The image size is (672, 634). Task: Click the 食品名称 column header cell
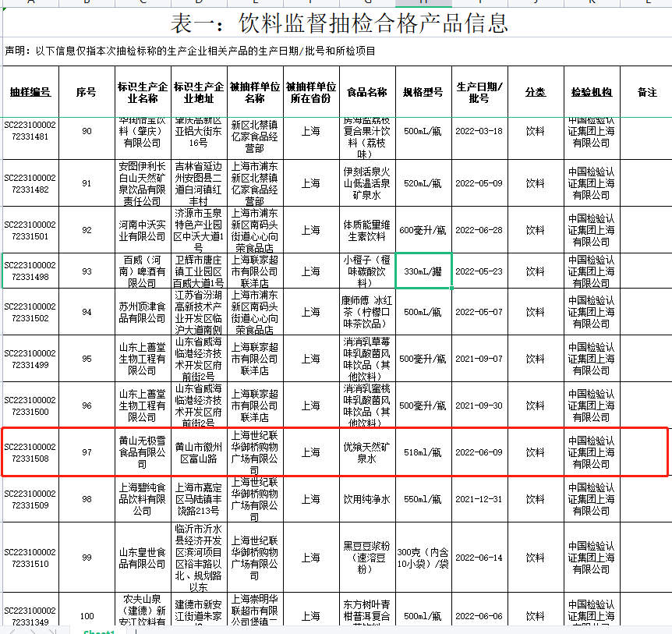[366, 92]
